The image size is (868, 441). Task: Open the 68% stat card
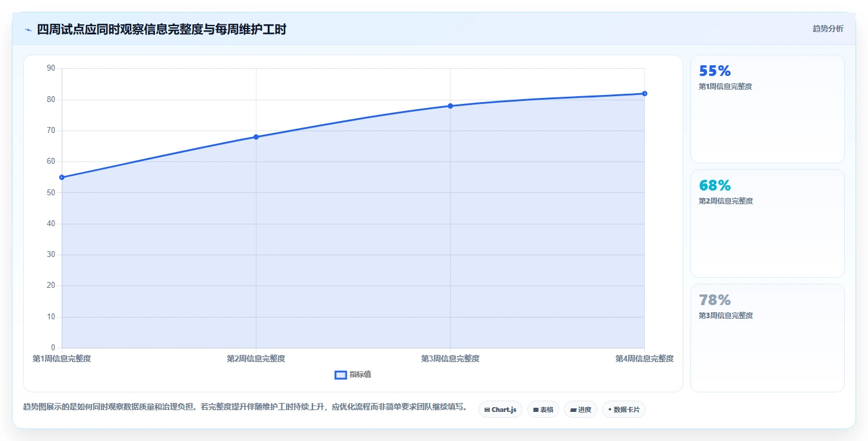click(767, 223)
